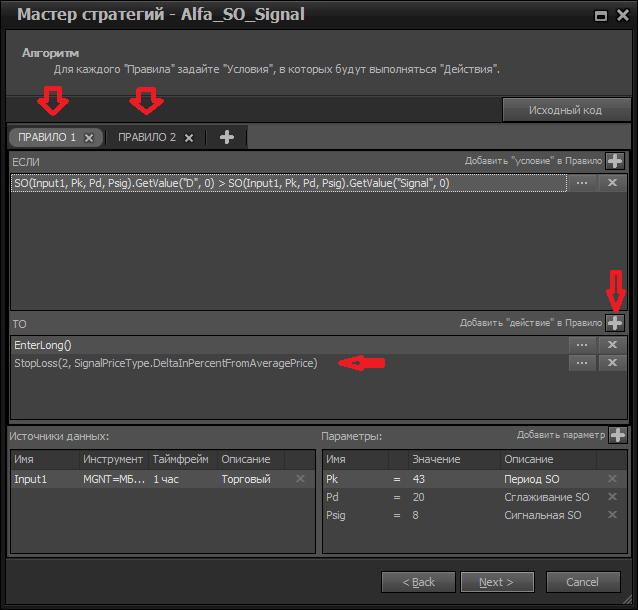
Task: Close the ПРАВИЛО 1 tab
Action: pyautogui.click(x=88, y=137)
